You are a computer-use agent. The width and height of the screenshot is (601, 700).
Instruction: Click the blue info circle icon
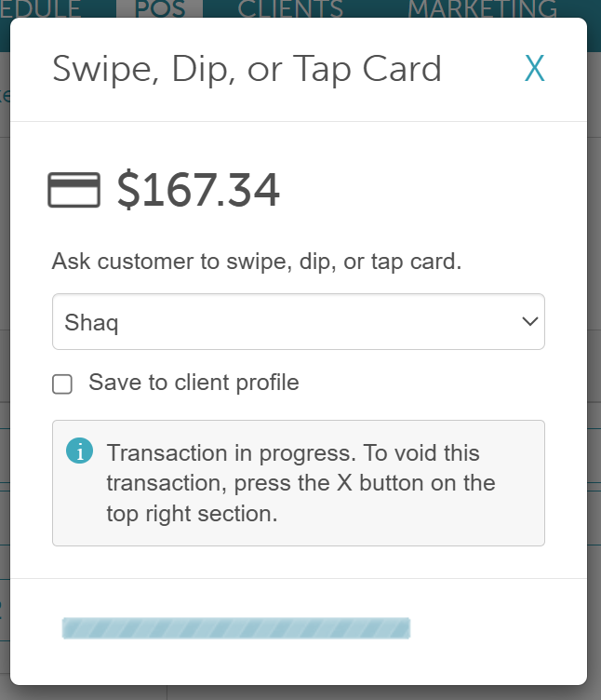(x=79, y=451)
